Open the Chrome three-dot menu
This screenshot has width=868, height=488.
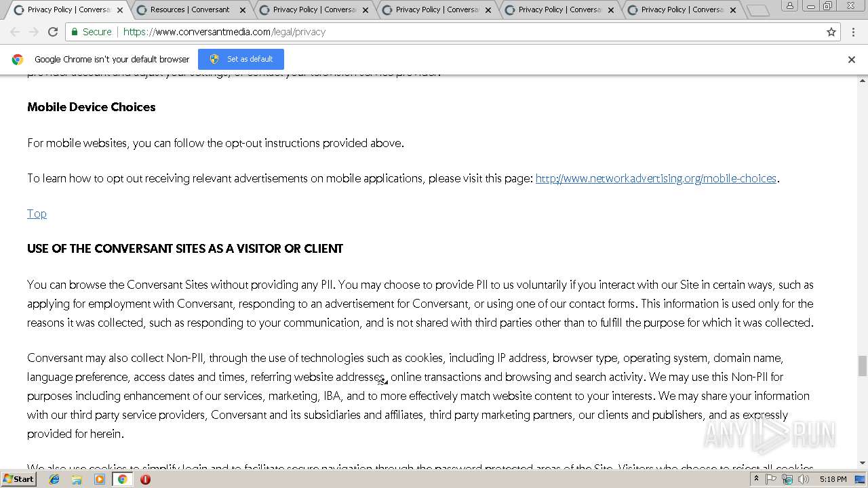pos(854,32)
